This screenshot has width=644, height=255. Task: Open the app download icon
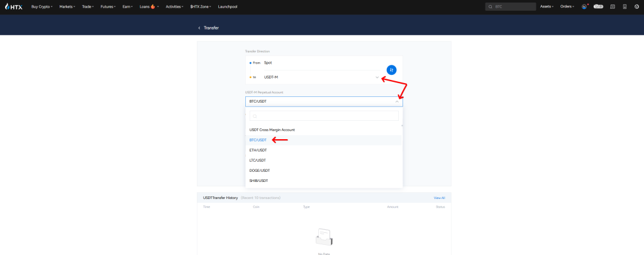(625, 6)
